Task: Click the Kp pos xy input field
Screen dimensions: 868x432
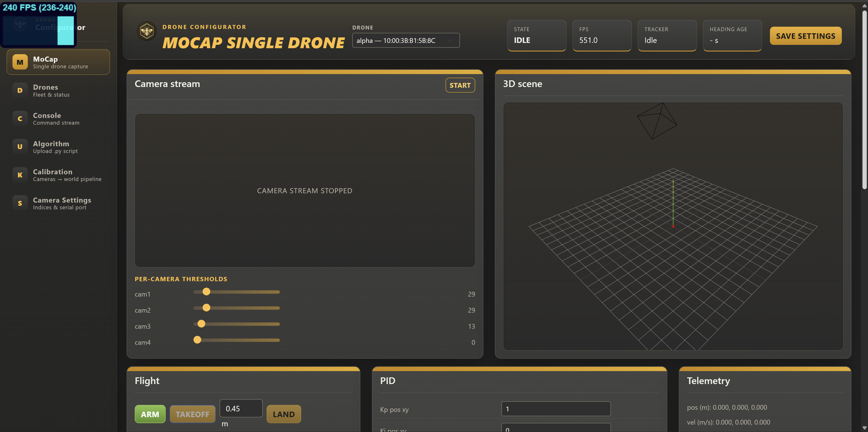Action: click(556, 409)
